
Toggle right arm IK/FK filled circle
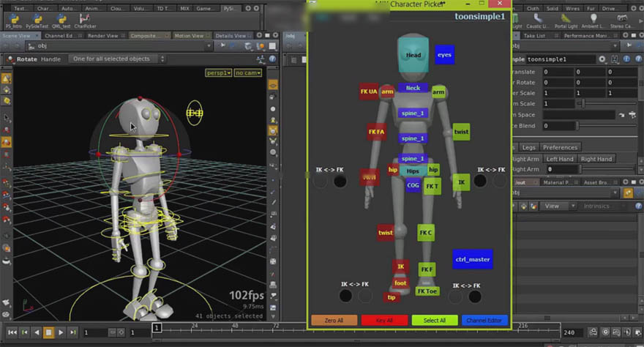480,181
